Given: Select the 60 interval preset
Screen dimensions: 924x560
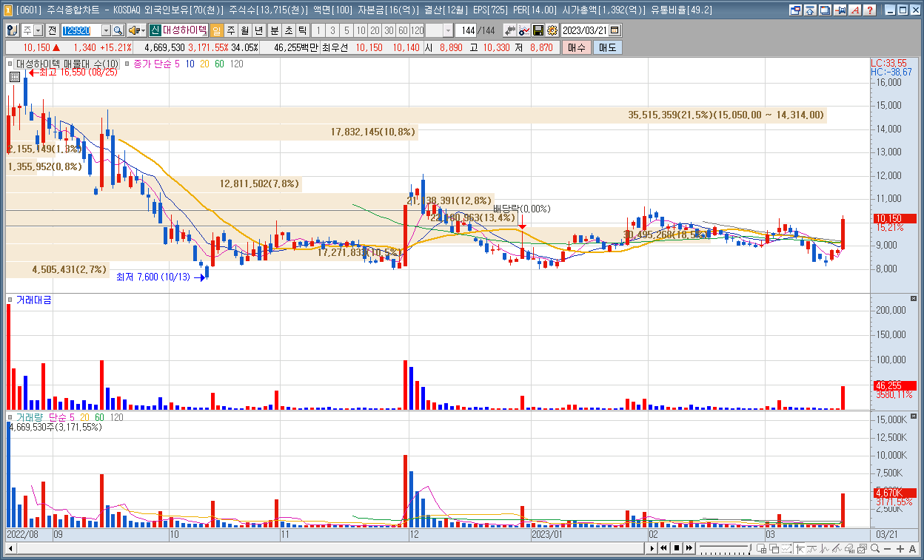Looking at the screenshot, I should pyautogui.click(x=403, y=30).
